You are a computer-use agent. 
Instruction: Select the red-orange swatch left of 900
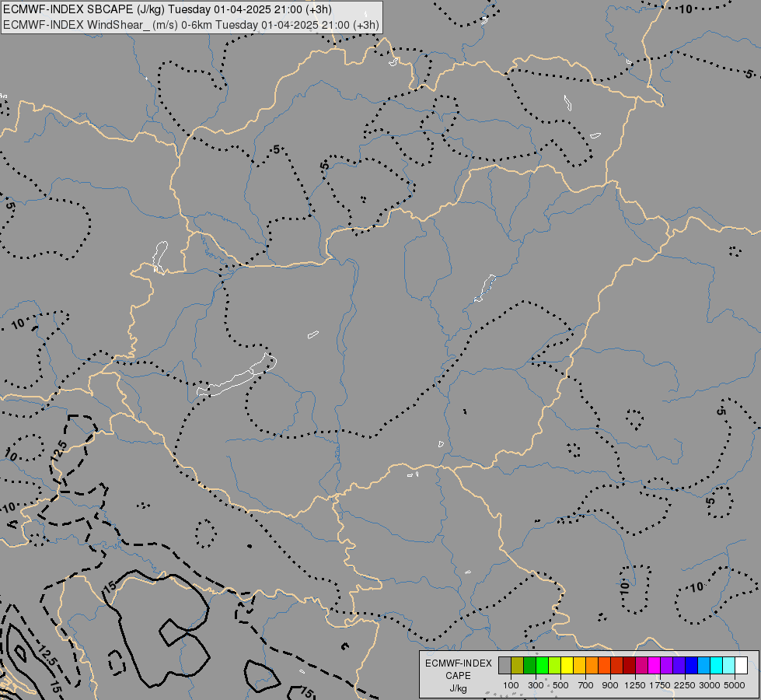(x=605, y=666)
